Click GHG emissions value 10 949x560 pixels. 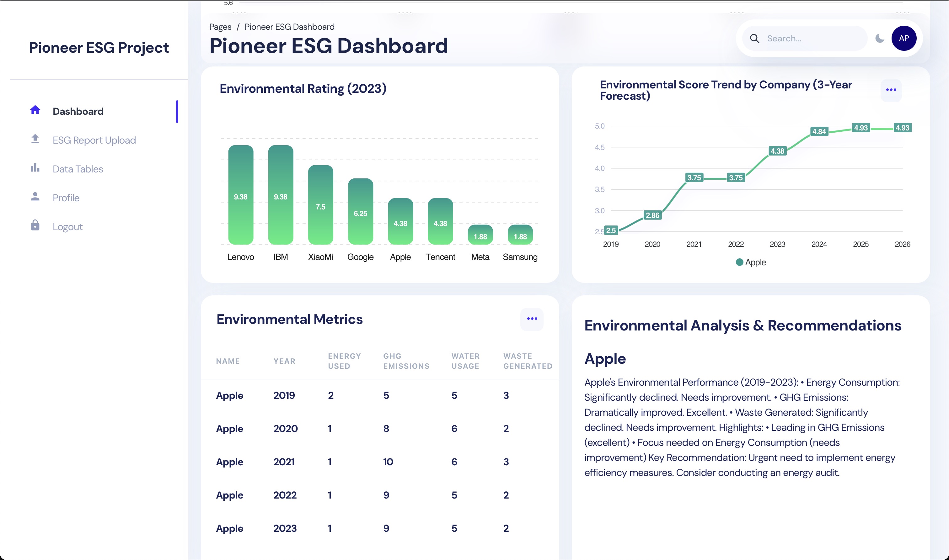(x=388, y=462)
